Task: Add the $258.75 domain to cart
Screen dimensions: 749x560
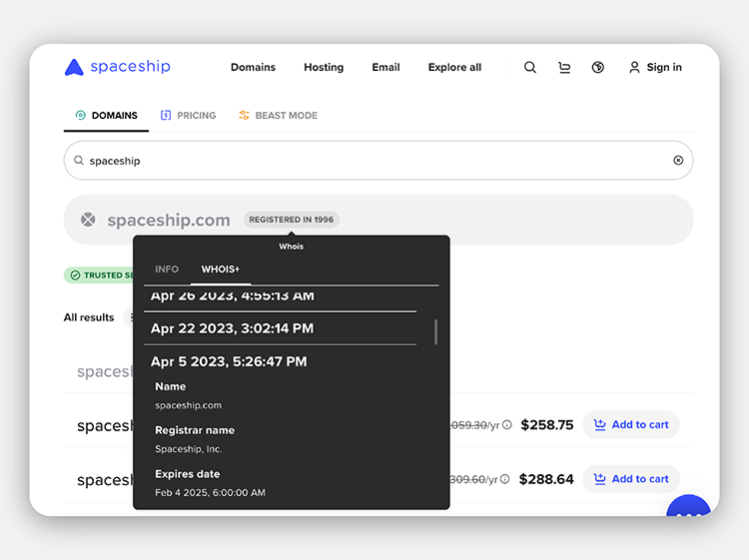Action: pos(631,424)
